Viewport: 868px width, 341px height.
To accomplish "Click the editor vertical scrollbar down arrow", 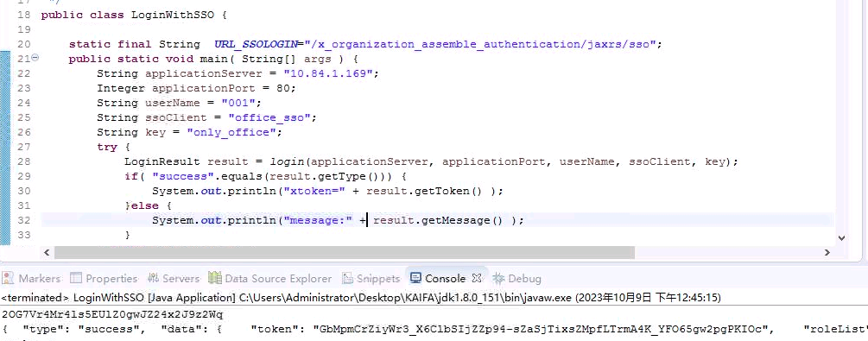I will click(x=841, y=238).
